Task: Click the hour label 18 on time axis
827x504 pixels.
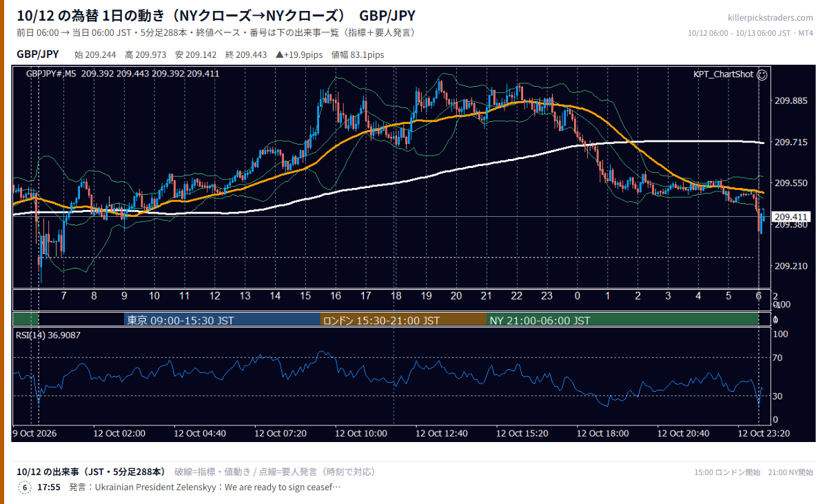Action: tap(396, 295)
